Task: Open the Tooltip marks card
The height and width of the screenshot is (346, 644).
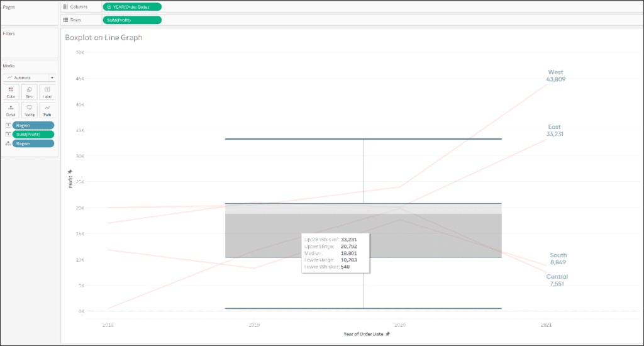Action: click(x=29, y=110)
